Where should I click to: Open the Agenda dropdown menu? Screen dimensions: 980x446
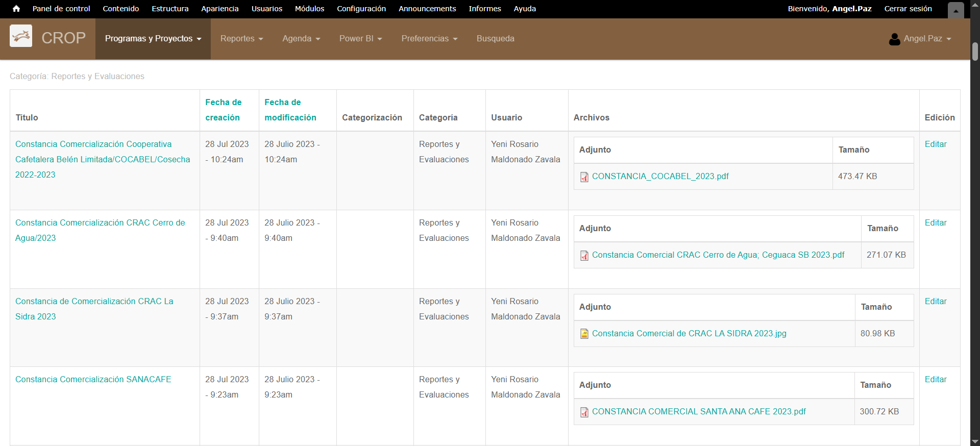301,39
